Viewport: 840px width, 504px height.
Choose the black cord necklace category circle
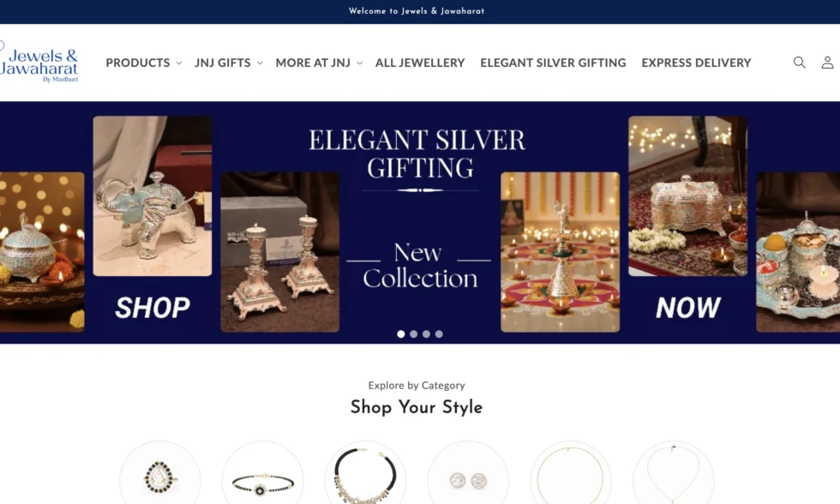[365, 472]
